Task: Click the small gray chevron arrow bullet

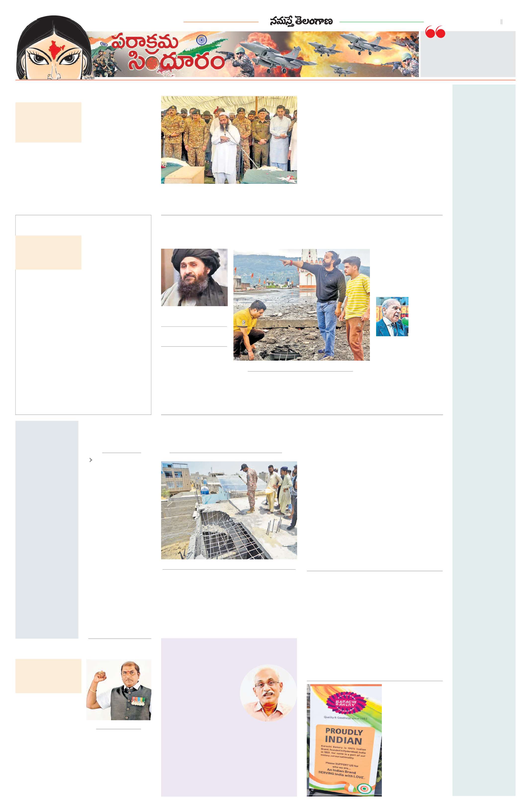Action: (91, 460)
